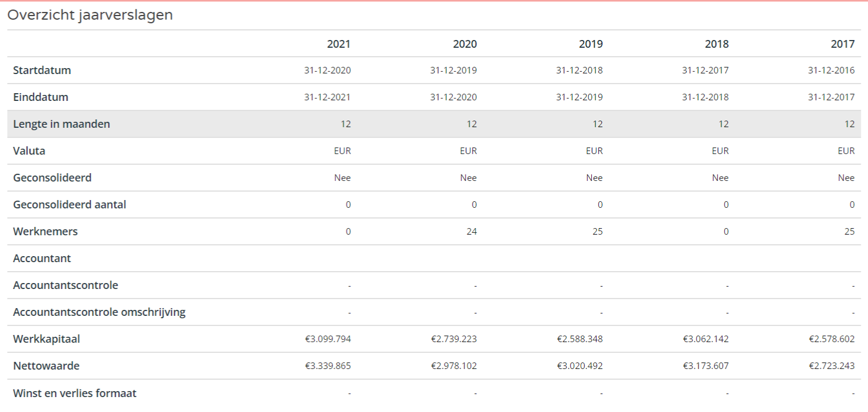
Task: Select the Werknemers value 24 for 2020
Action: [471, 232]
